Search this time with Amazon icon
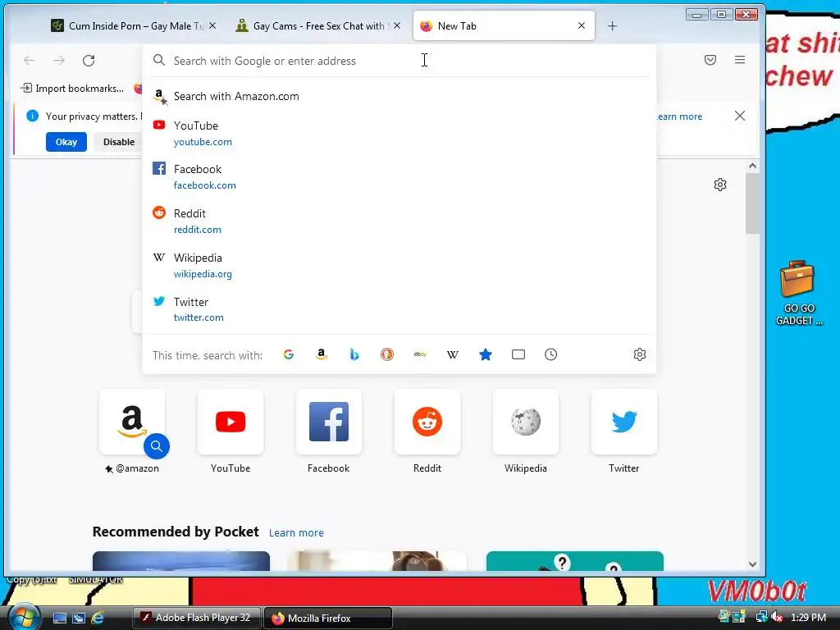 (322, 354)
